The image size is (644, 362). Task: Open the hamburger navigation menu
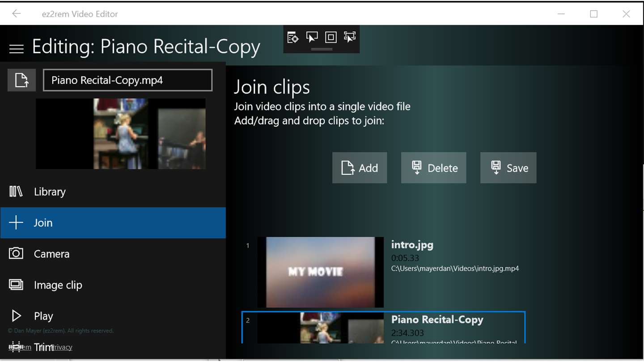click(17, 49)
